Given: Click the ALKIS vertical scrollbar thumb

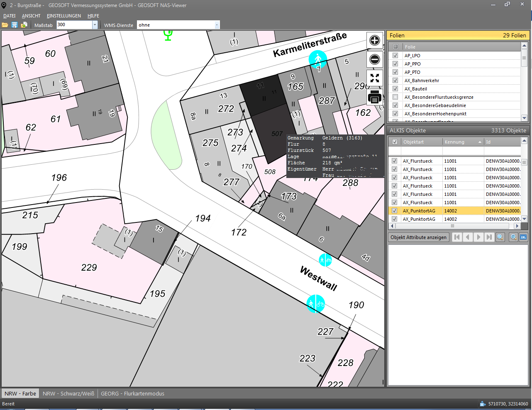Looking at the screenshot, I should (524, 162).
